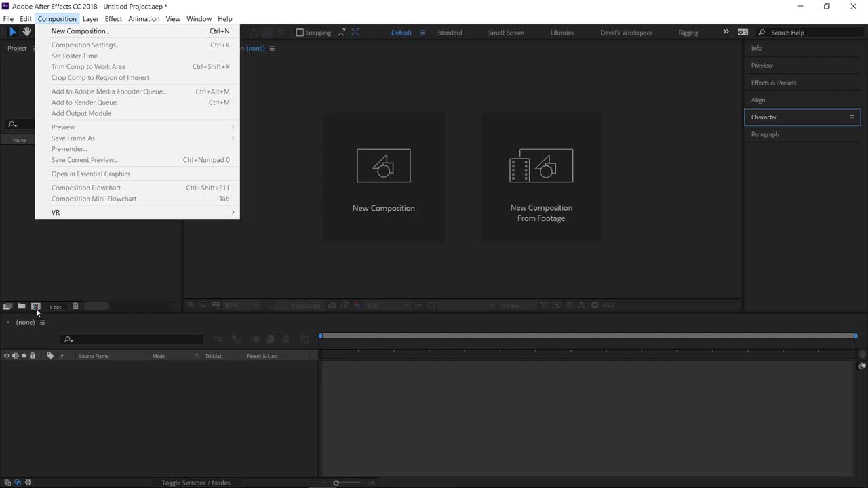Screen dimensions: 868x488
Task: Click the Interpret Footage icon in Project panel
Action: tap(7, 306)
